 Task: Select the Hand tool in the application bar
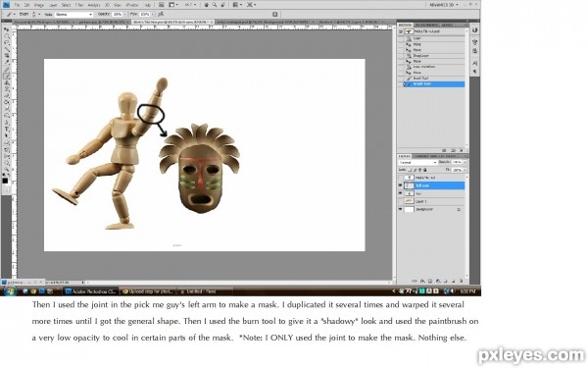[206, 5]
